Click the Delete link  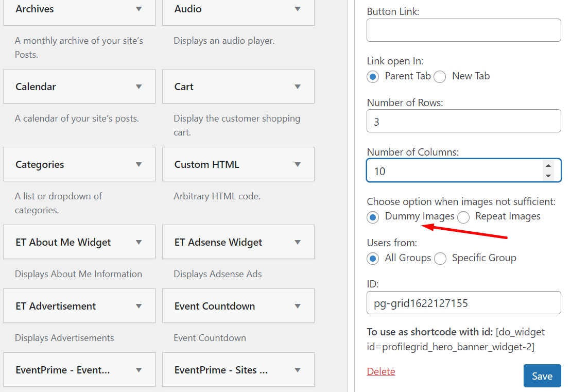[x=381, y=371]
